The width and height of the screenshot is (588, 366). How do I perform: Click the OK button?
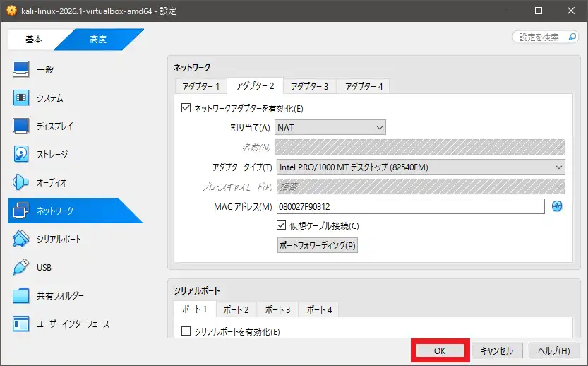[440, 350]
